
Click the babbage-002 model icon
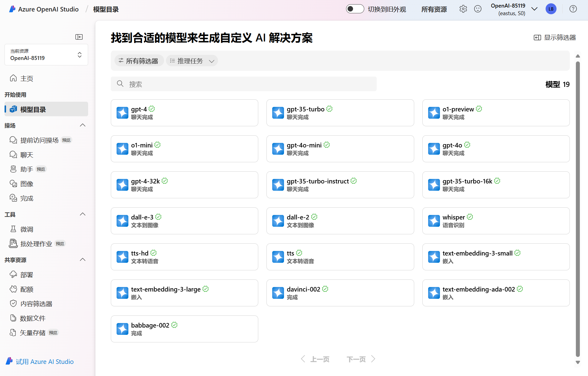pyautogui.click(x=123, y=329)
